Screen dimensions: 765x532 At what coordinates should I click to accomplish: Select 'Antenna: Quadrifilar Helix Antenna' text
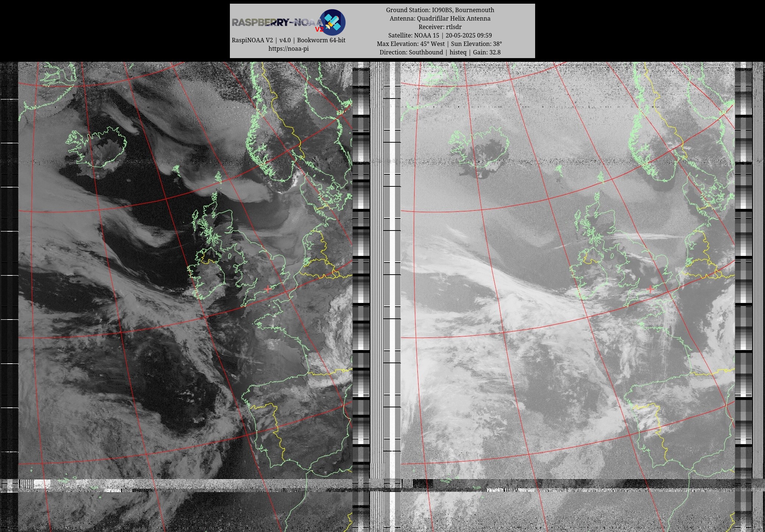coord(440,18)
